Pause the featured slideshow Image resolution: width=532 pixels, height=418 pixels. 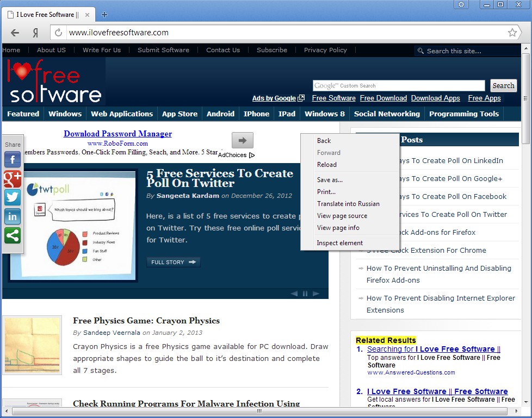tap(305, 294)
